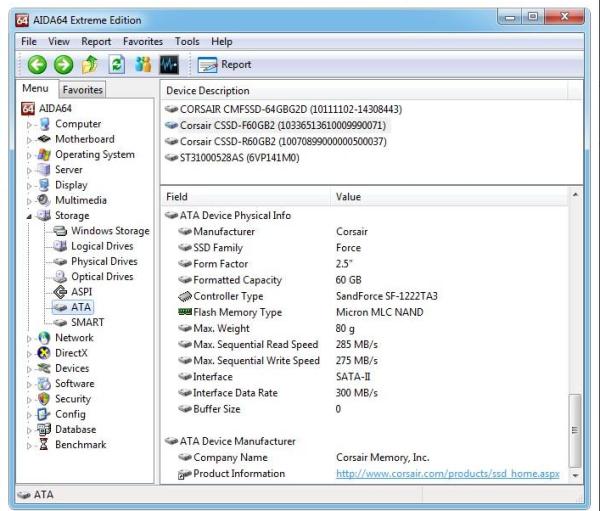Screen dimensions: 600x511
Task: Click the Report toolbar button
Action: [224, 64]
